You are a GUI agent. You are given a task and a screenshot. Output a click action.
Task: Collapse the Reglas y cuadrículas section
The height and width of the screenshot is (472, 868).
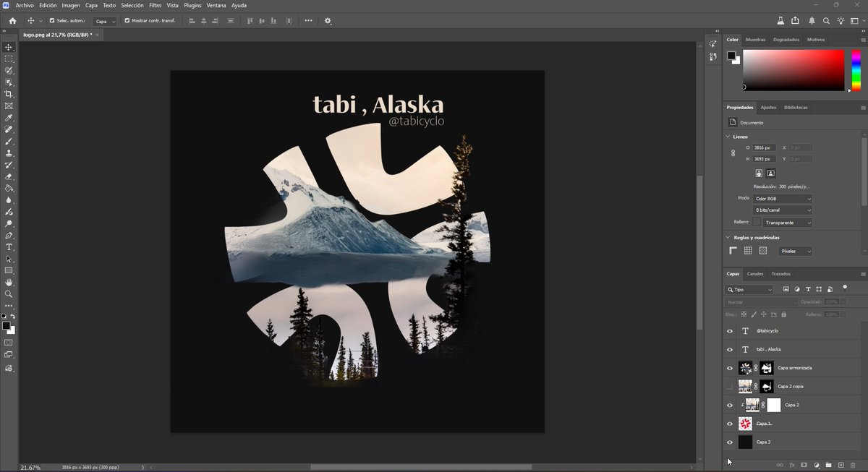(728, 237)
